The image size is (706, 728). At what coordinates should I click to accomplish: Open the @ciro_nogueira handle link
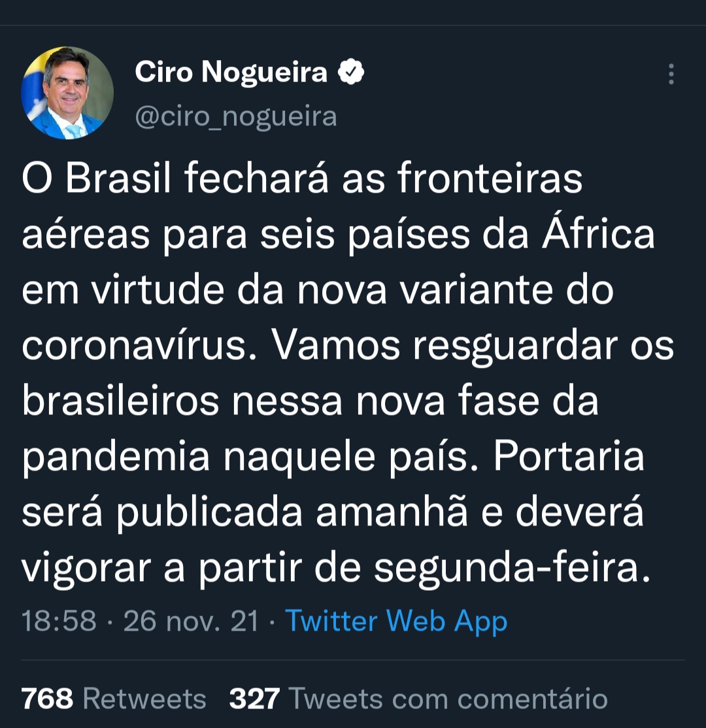tap(236, 116)
